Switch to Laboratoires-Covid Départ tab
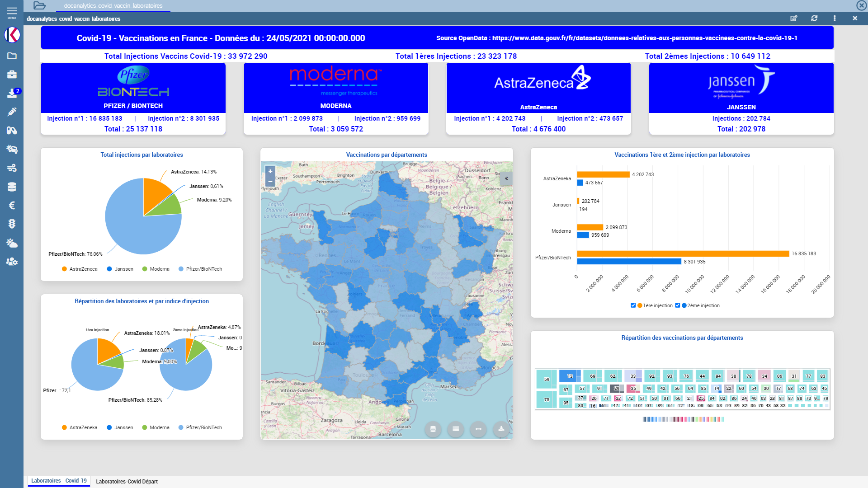 127,482
